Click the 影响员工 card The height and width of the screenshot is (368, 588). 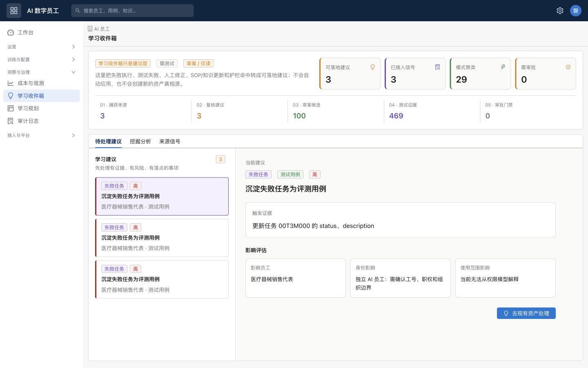tap(296, 278)
